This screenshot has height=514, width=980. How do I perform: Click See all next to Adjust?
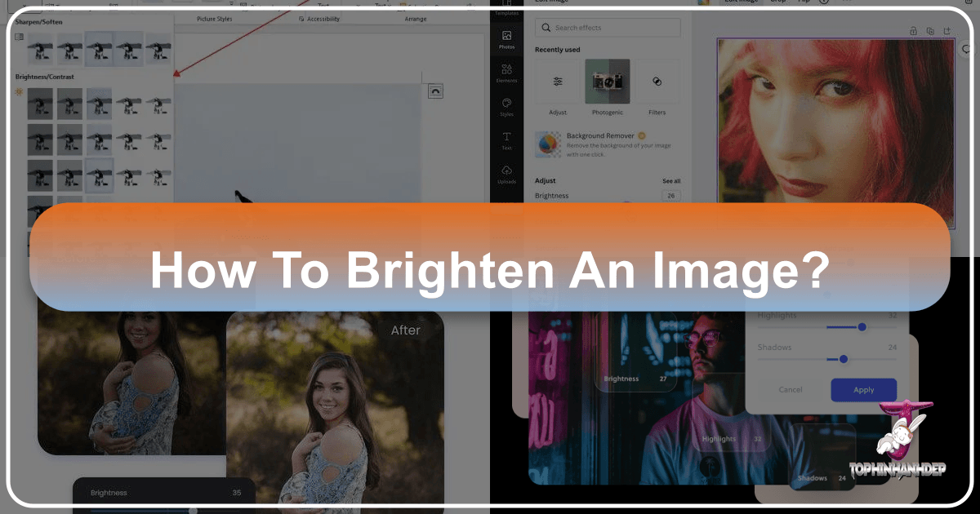tap(670, 180)
